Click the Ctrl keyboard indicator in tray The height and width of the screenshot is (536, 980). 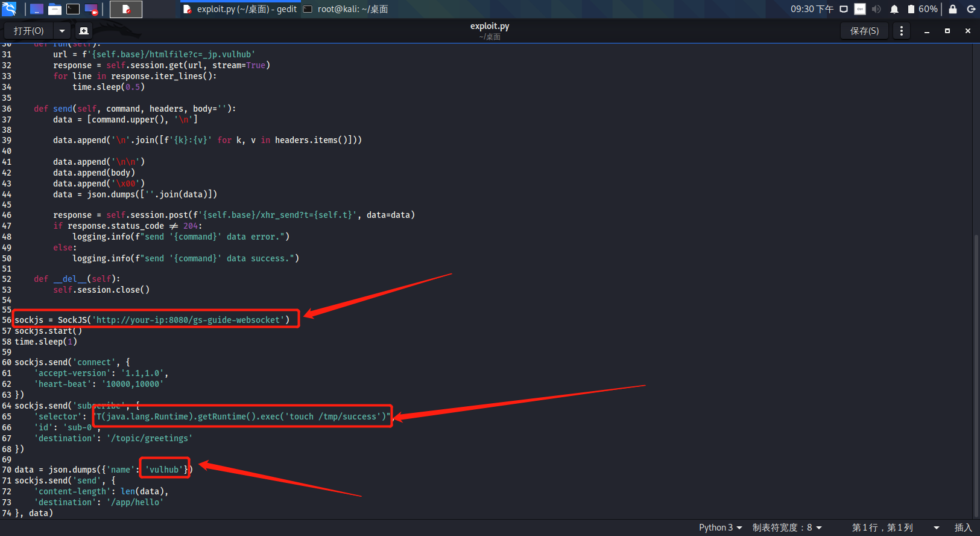860,9
